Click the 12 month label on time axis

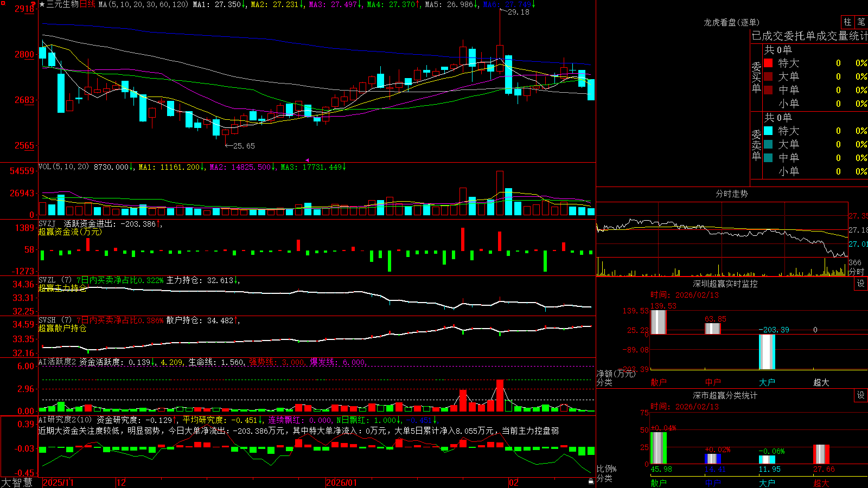[x=122, y=483]
